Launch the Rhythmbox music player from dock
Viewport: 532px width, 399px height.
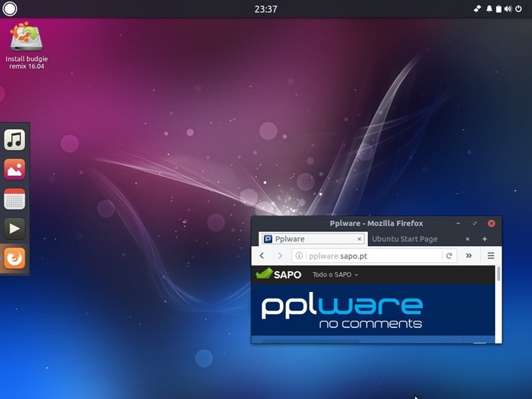pyautogui.click(x=15, y=140)
